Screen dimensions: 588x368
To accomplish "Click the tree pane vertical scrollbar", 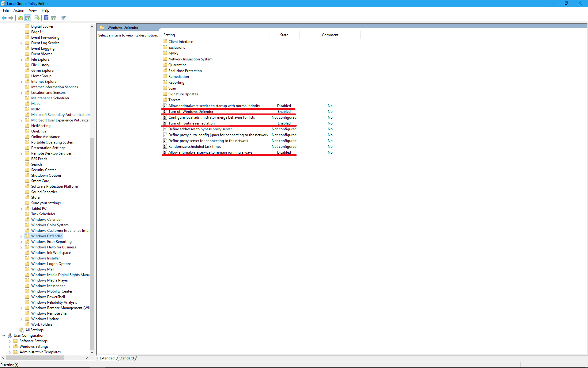I will tap(92, 244).
